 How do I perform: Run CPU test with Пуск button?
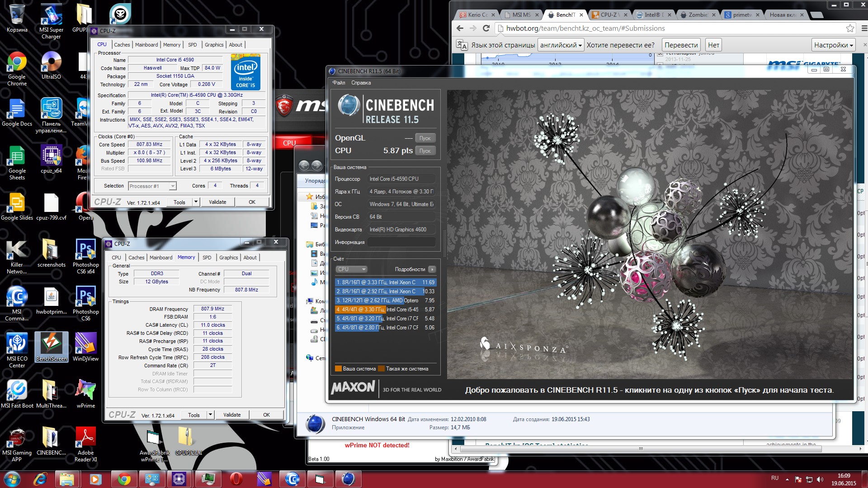pos(425,151)
